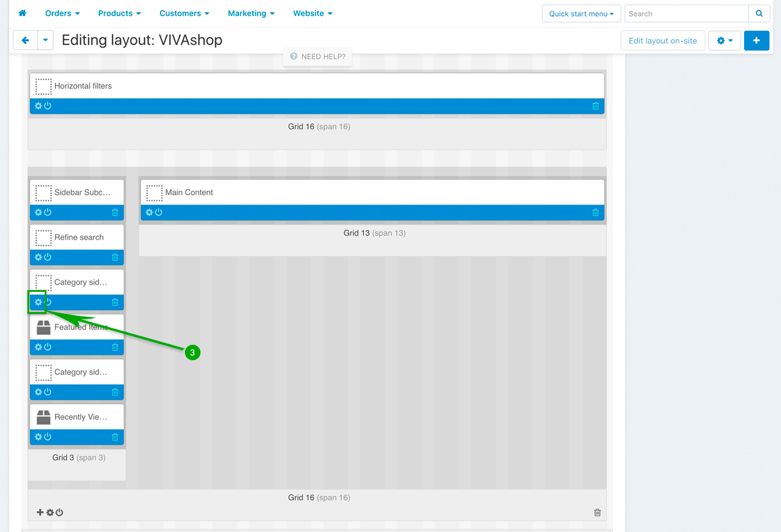The width and height of the screenshot is (781, 532).
Task: Open the Products menu
Action: tap(119, 13)
